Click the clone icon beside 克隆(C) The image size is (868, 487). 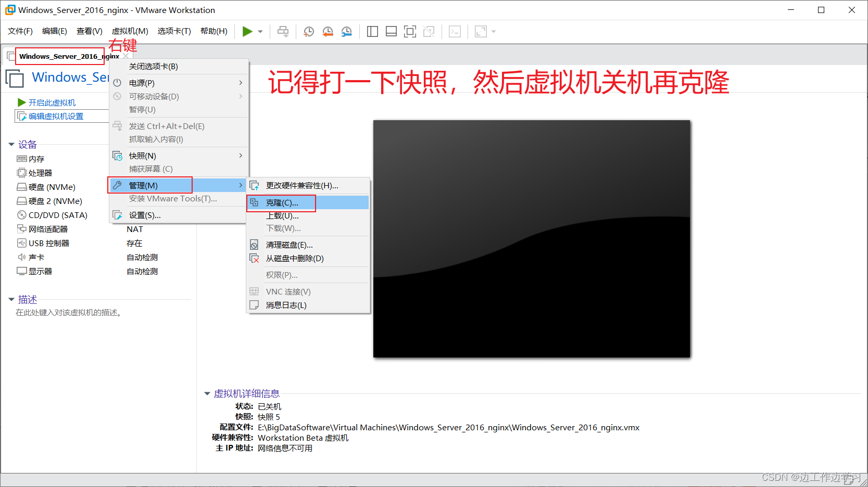(254, 202)
